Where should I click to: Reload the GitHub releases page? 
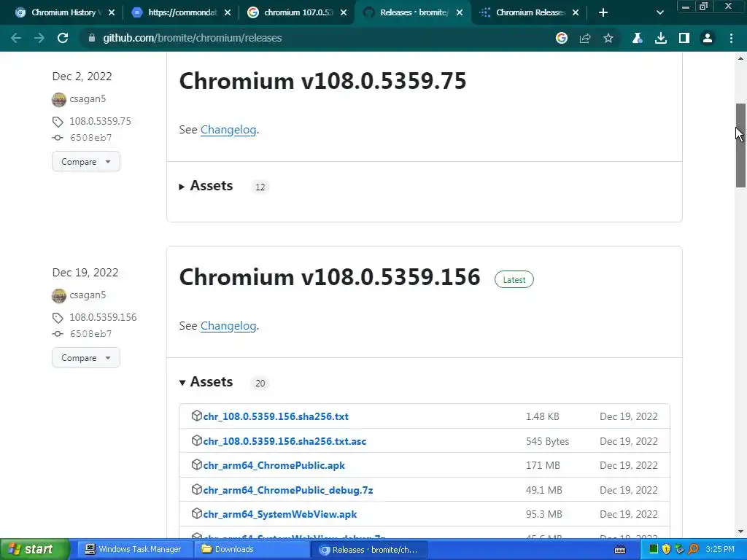click(63, 38)
